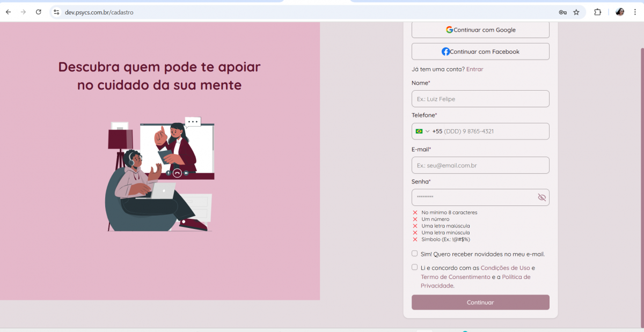Open the browser extensions puzzle icon
The height and width of the screenshot is (332, 644).
click(597, 12)
